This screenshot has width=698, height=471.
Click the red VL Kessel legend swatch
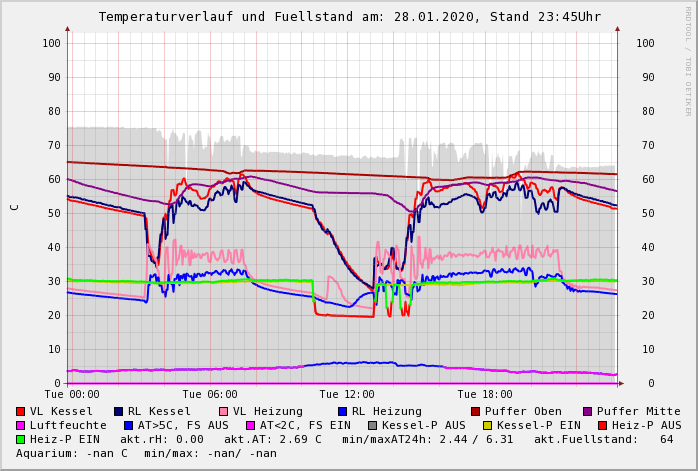point(21,411)
